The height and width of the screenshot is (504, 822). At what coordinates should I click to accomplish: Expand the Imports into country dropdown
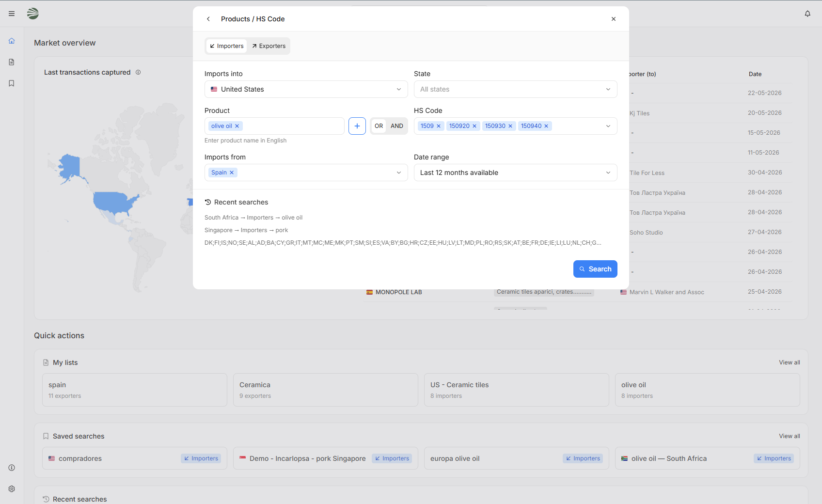coord(306,89)
